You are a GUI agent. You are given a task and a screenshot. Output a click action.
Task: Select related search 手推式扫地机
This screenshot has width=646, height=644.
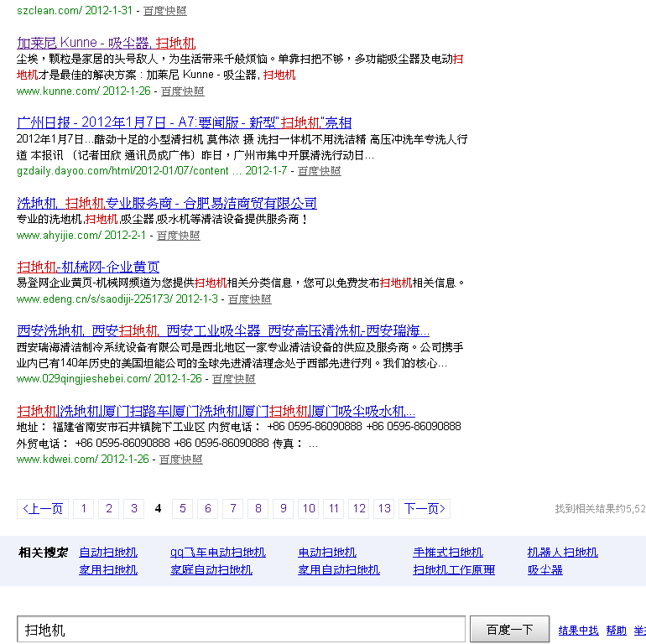[448, 552]
